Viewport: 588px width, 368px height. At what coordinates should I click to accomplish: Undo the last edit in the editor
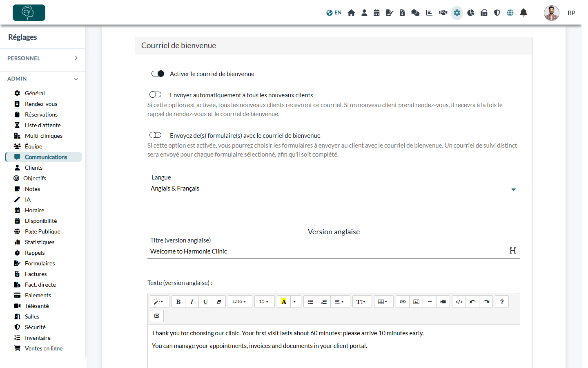472,302
